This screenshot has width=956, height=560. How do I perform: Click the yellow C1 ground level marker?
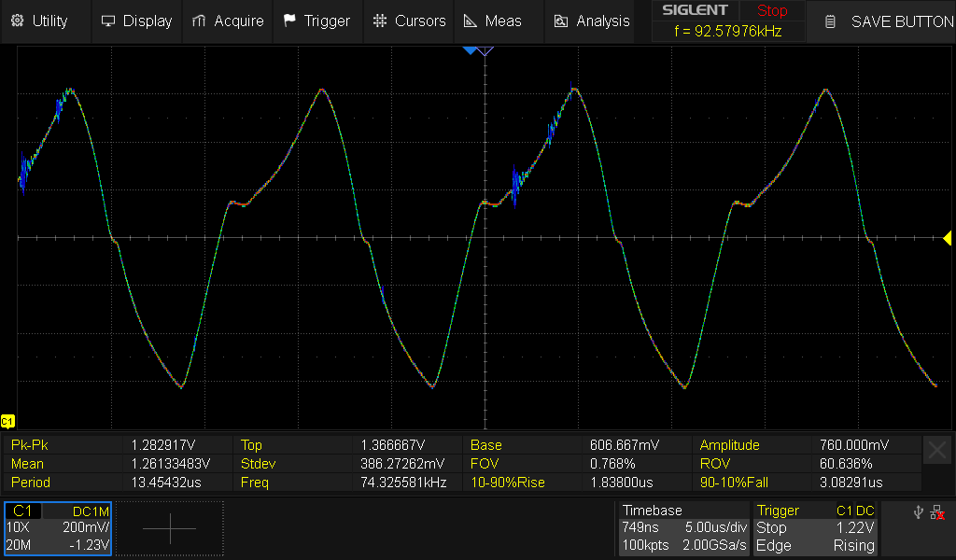[7, 421]
